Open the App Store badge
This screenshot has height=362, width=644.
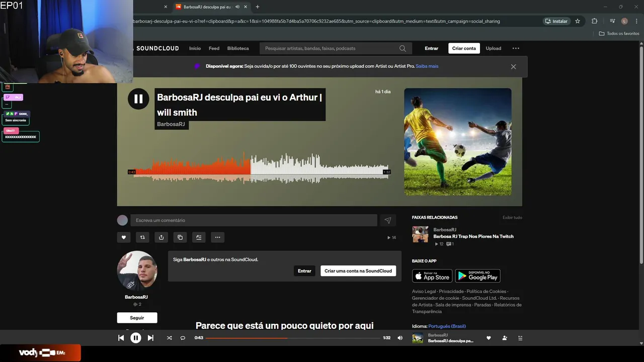[x=432, y=276]
